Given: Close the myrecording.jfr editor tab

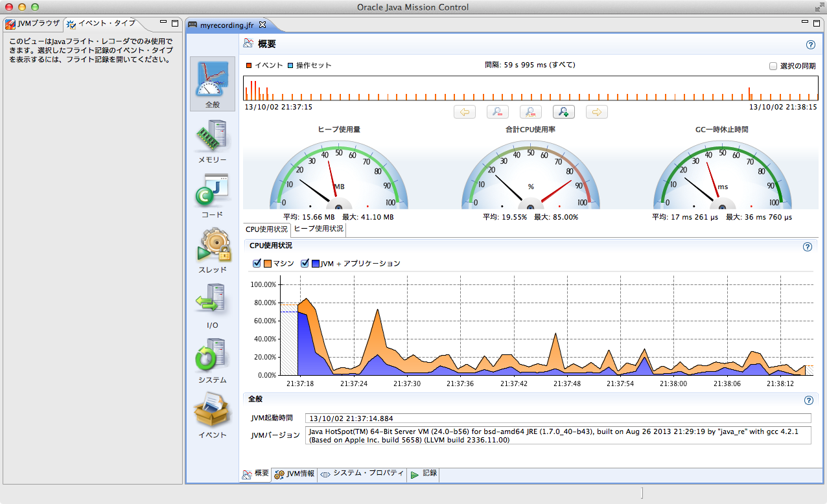Looking at the screenshot, I should 262,25.
